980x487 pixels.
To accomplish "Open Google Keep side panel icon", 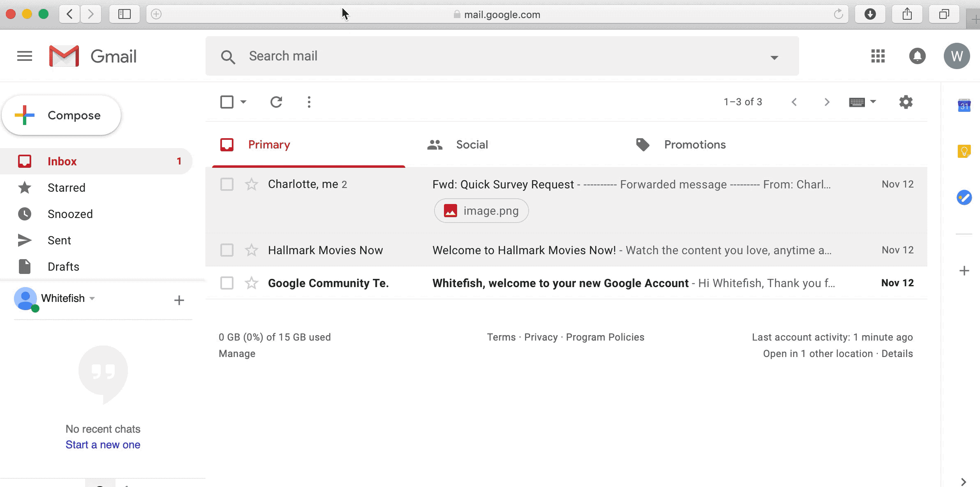I will pyautogui.click(x=964, y=151).
